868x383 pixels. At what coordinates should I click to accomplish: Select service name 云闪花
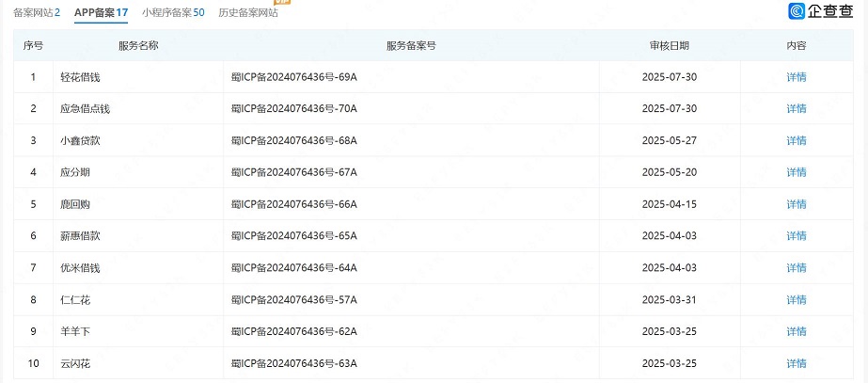click(75, 363)
